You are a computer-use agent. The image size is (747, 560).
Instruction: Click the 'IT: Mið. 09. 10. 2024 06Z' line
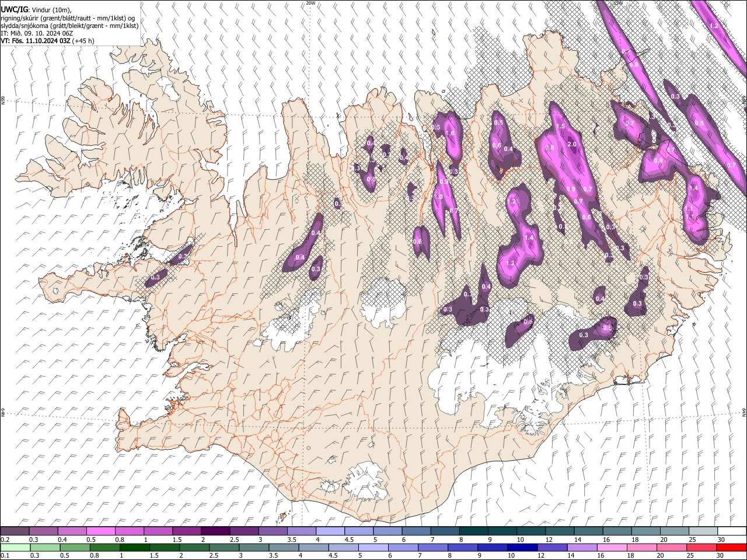point(37,33)
